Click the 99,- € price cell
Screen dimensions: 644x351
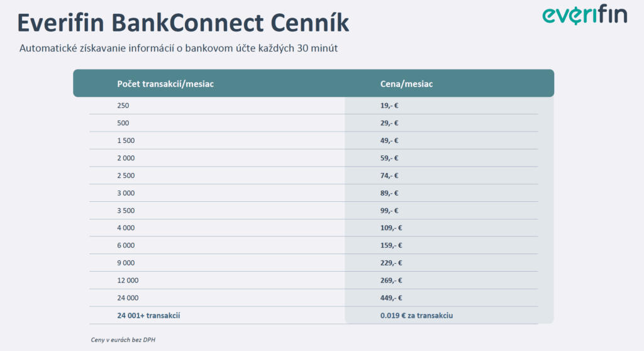tap(389, 211)
